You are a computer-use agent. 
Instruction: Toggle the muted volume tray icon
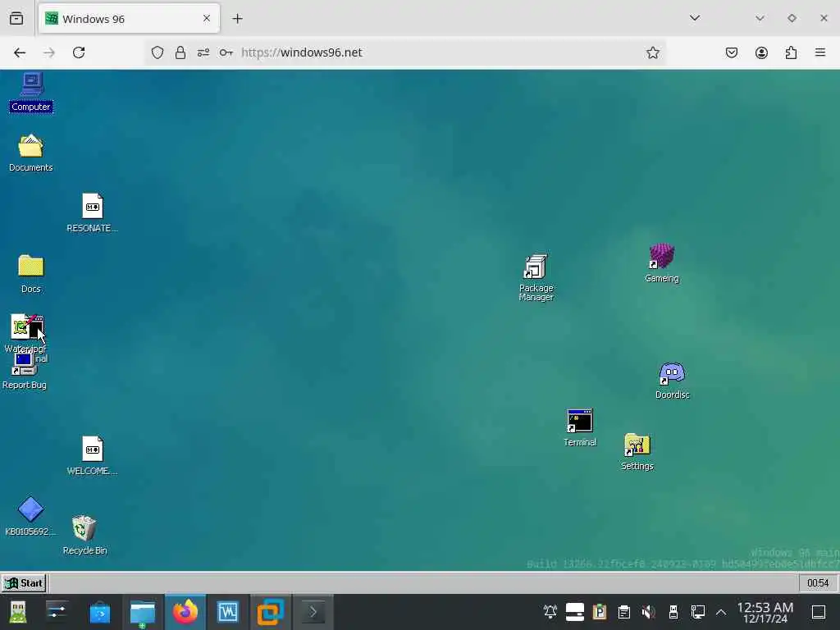pos(648,611)
